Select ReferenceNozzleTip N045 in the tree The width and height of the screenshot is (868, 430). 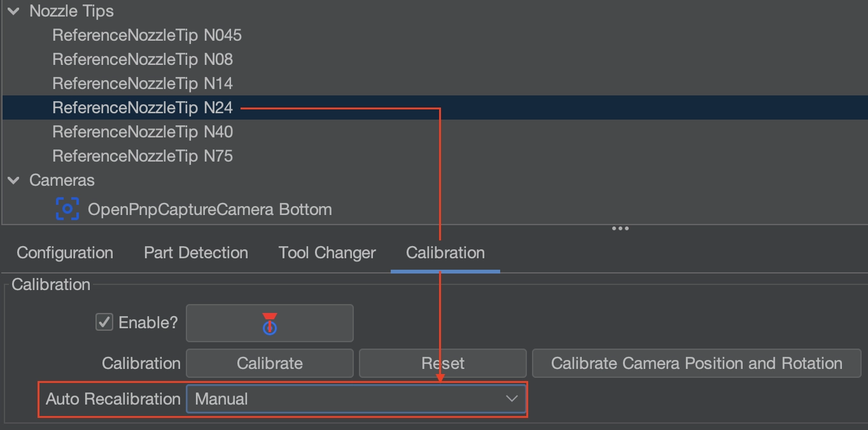(x=147, y=36)
